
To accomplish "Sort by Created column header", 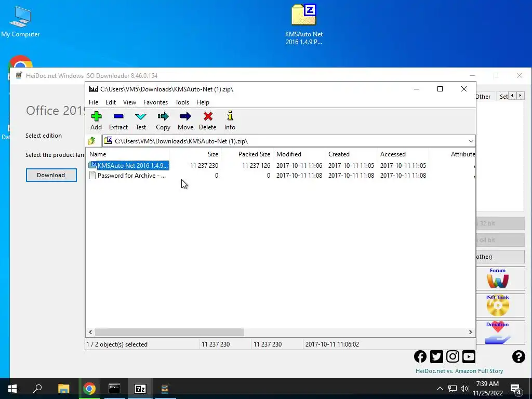I will pos(351,154).
